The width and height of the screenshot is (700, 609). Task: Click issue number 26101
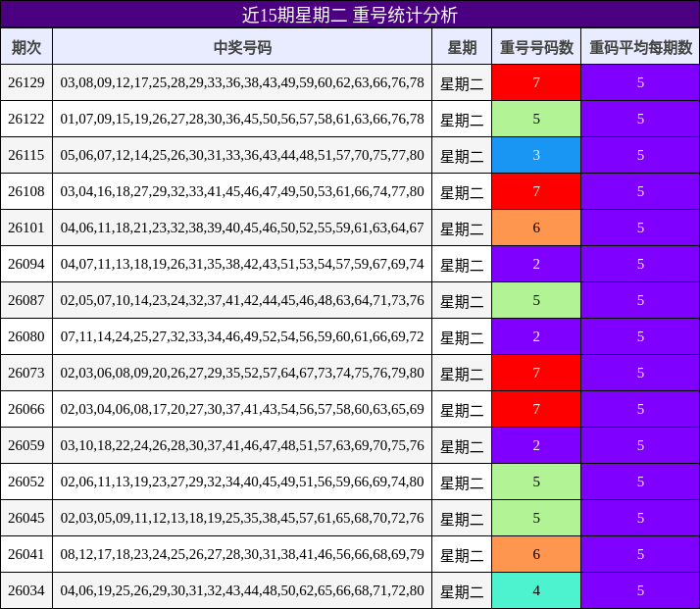[26, 228]
